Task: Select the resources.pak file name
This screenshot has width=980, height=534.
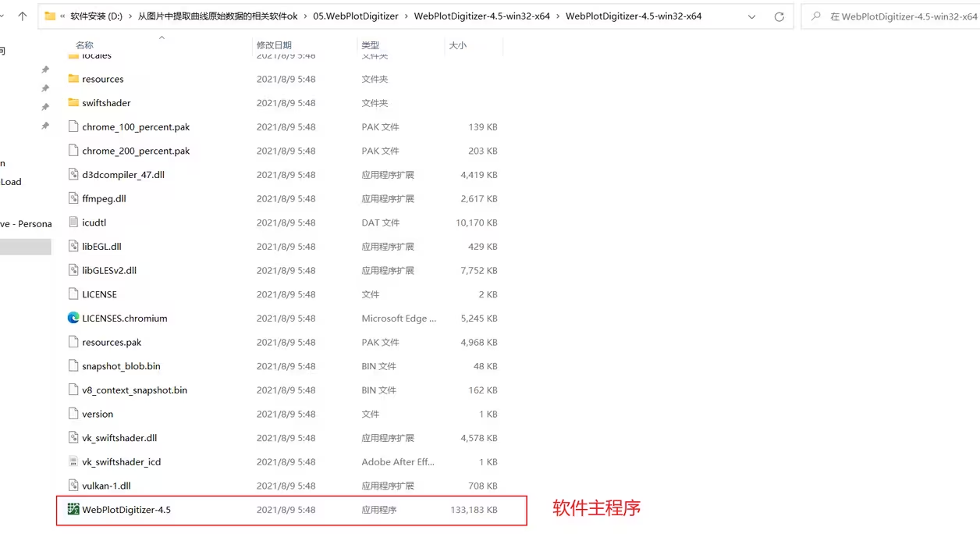Action: pos(112,342)
